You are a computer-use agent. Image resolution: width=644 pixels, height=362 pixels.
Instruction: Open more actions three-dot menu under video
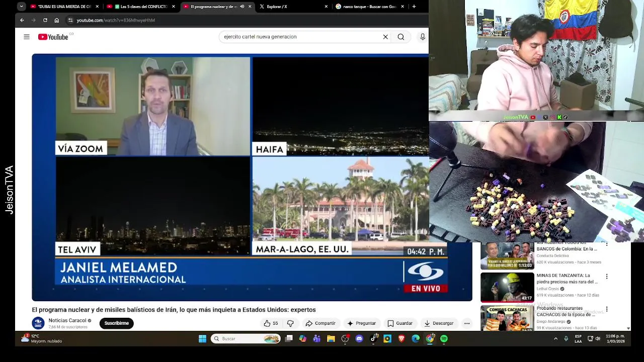(x=467, y=323)
